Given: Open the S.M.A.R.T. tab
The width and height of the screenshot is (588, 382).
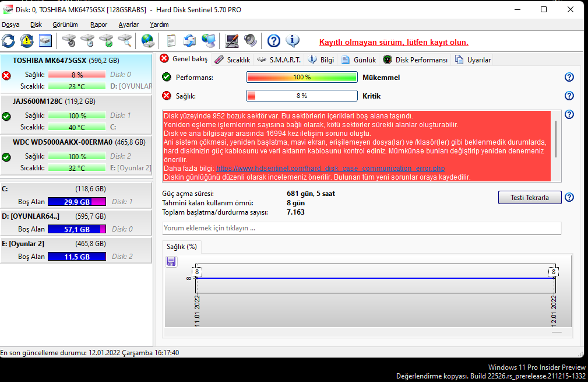Looking at the screenshot, I should 279,60.
